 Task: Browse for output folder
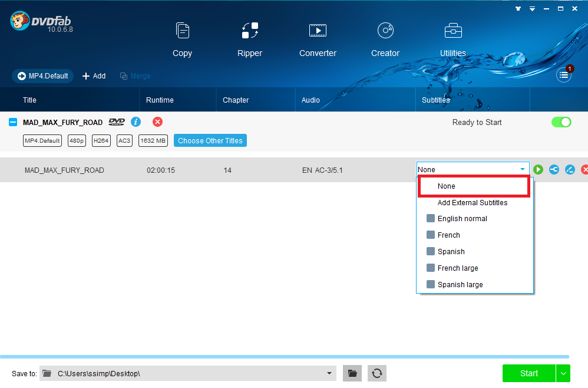point(352,373)
